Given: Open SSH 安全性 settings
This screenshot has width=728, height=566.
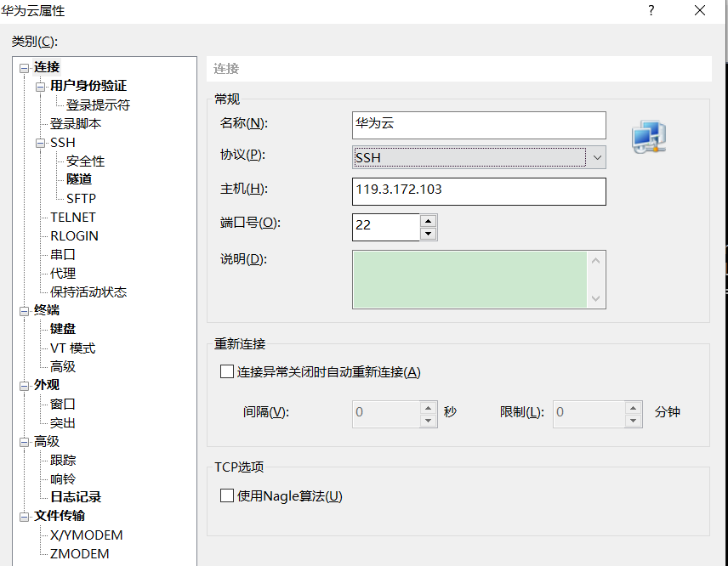Looking at the screenshot, I should tap(85, 161).
